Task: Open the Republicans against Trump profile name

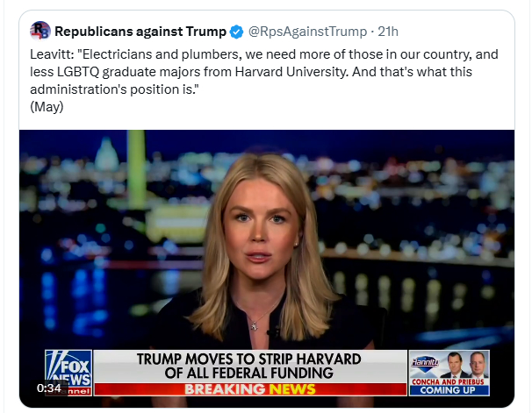Action: click(x=140, y=32)
